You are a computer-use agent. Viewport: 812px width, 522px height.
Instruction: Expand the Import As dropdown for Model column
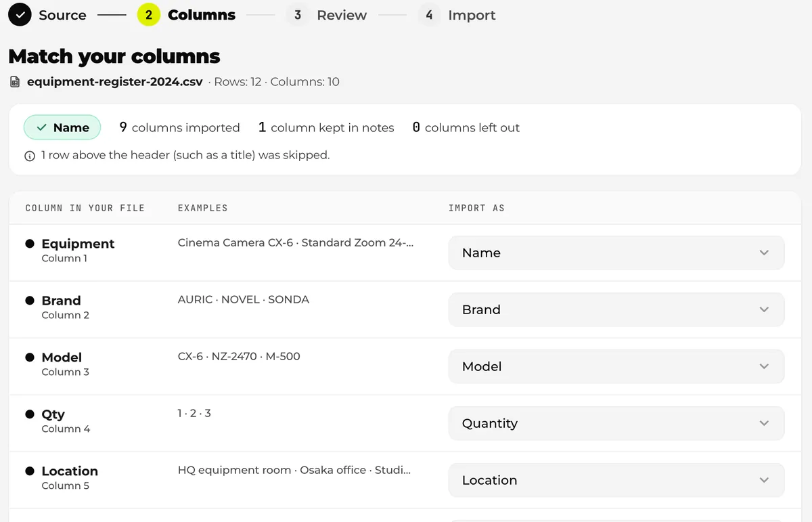(x=616, y=366)
